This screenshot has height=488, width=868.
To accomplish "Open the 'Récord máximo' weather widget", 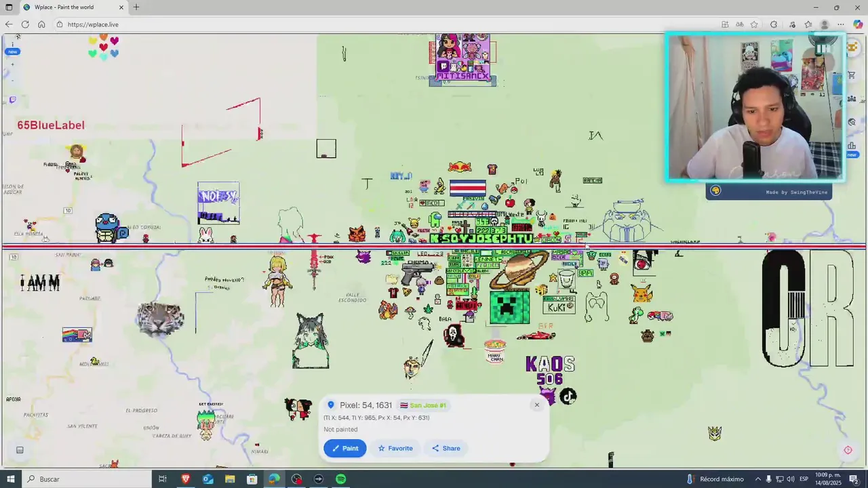I will click(715, 479).
